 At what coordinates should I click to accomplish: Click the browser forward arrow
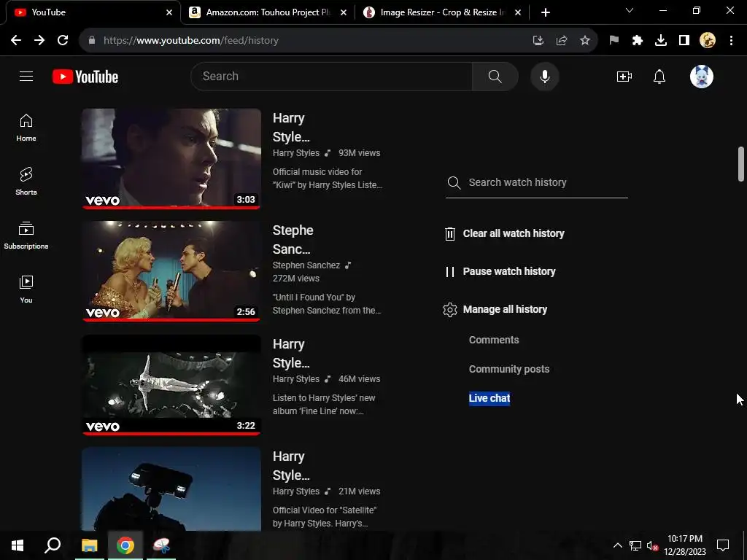pyautogui.click(x=39, y=41)
